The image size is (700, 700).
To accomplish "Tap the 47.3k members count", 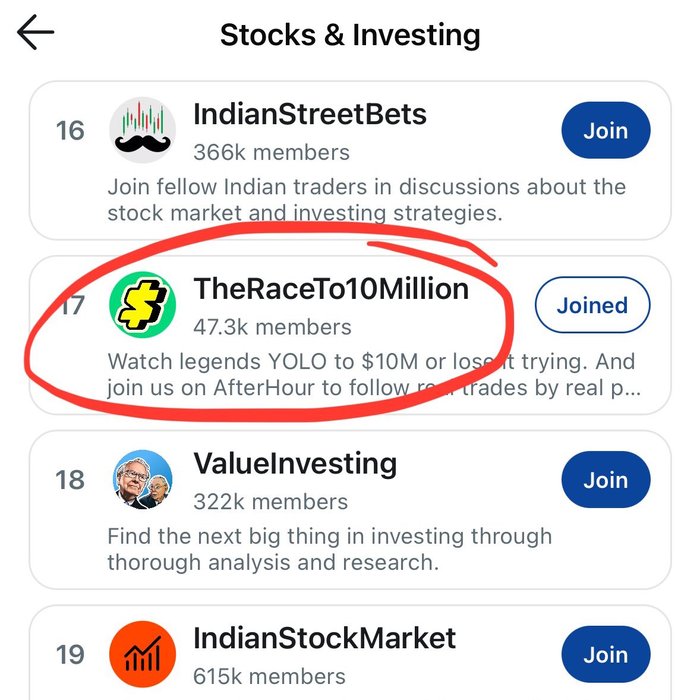I will click(272, 327).
